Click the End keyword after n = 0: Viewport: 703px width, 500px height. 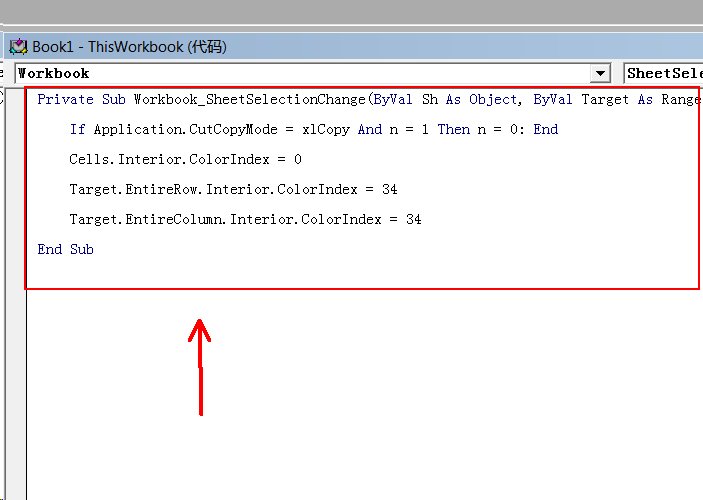coord(545,129)
